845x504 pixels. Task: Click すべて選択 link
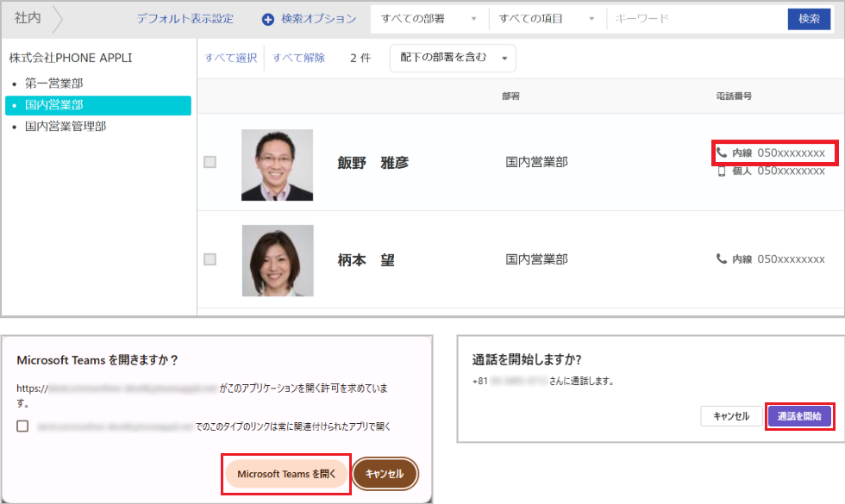[231, 58]
